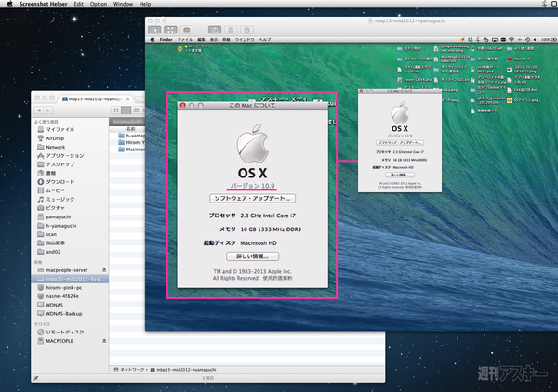Switch Finder to list view
Viewport: 558px width, 392px height.
pyautogui.click(x=126, y=111)
